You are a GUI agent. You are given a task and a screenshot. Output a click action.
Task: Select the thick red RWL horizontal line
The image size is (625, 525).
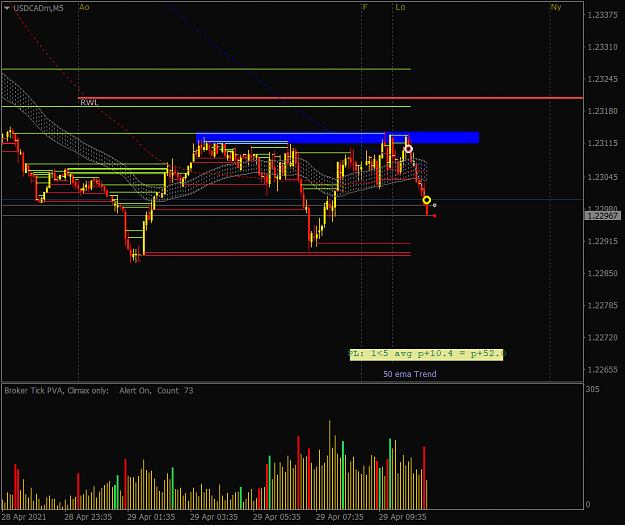tap(330, 98)
